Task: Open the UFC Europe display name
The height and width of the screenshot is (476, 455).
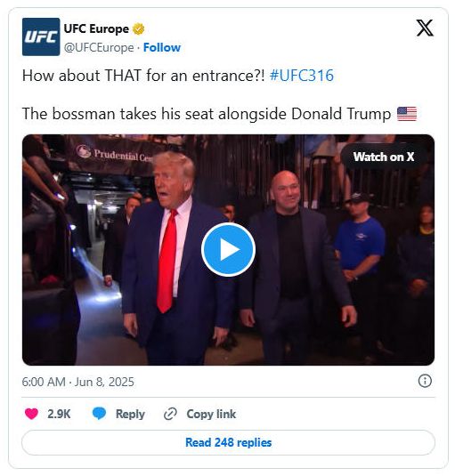Action: [x=96, y=28]
